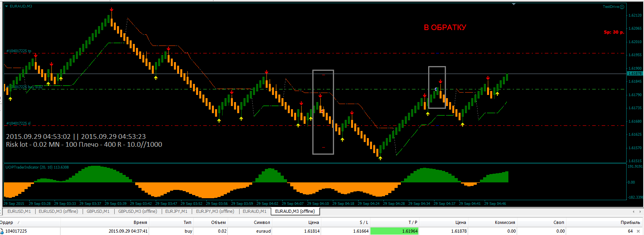
Task: Click the chart shift triangle marker at top
Action: (x=514, y=4)
